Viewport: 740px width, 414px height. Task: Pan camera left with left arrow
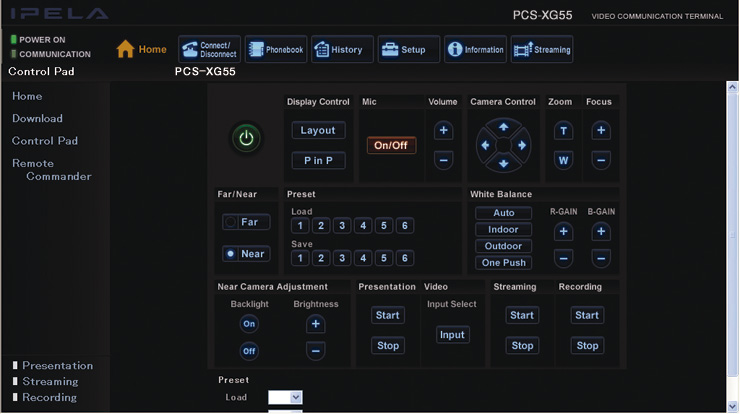(486, 145)
